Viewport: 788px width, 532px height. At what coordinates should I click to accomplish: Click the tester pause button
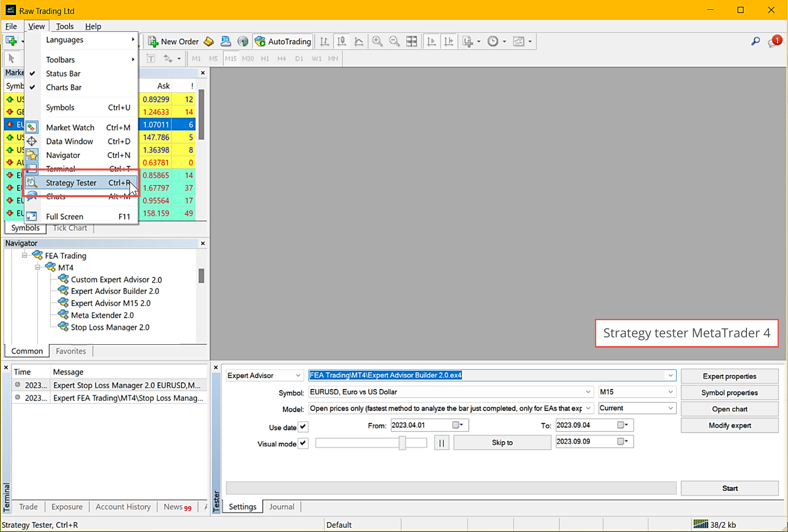442,443
